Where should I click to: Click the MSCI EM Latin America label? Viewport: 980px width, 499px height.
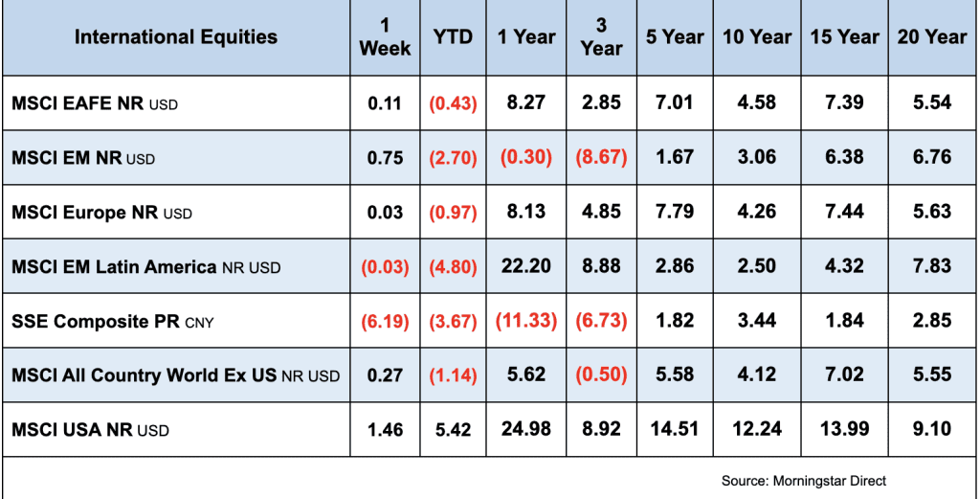[145, 267]
